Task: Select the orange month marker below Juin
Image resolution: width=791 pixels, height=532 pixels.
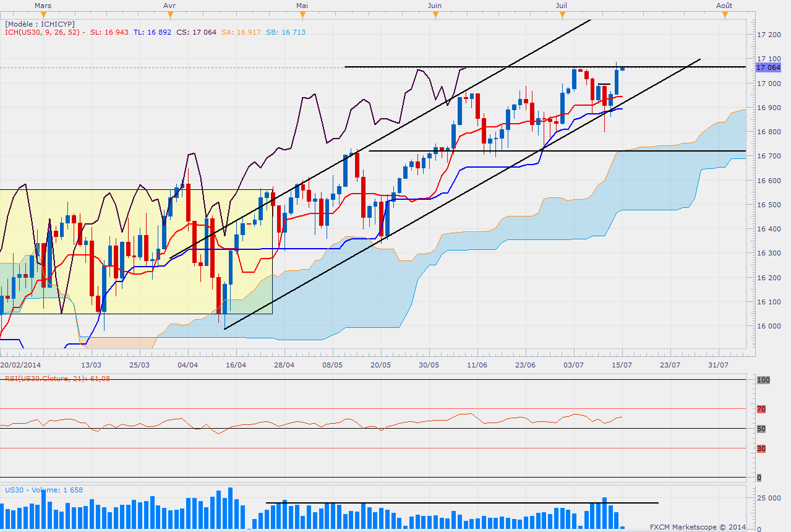Action: click(435, 15)
